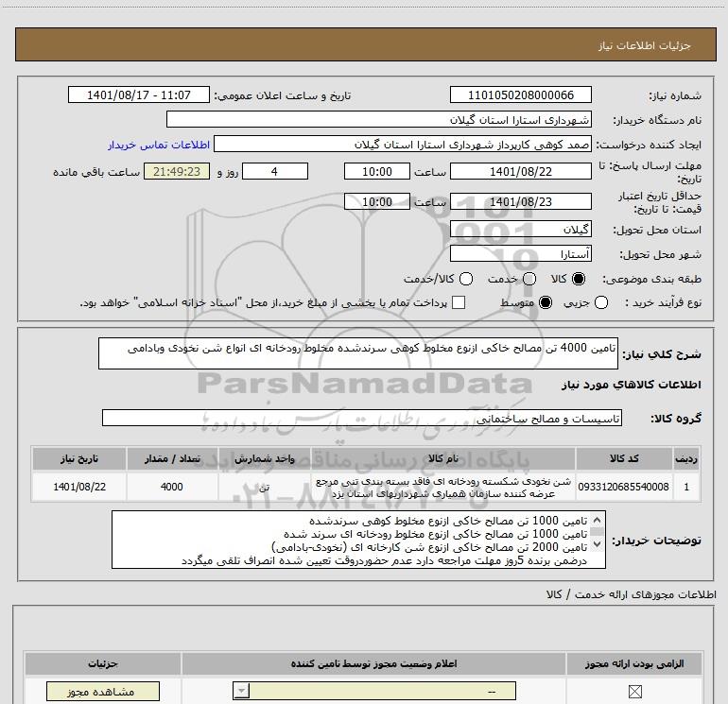Screen dimensions: 728x704
Task: Click the جزئیات اطلاعات نیاز page title
Action: pos(644,45)
